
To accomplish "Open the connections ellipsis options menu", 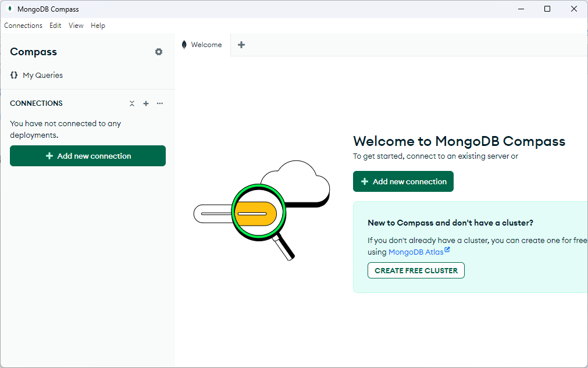I will [x=159, y=103].
